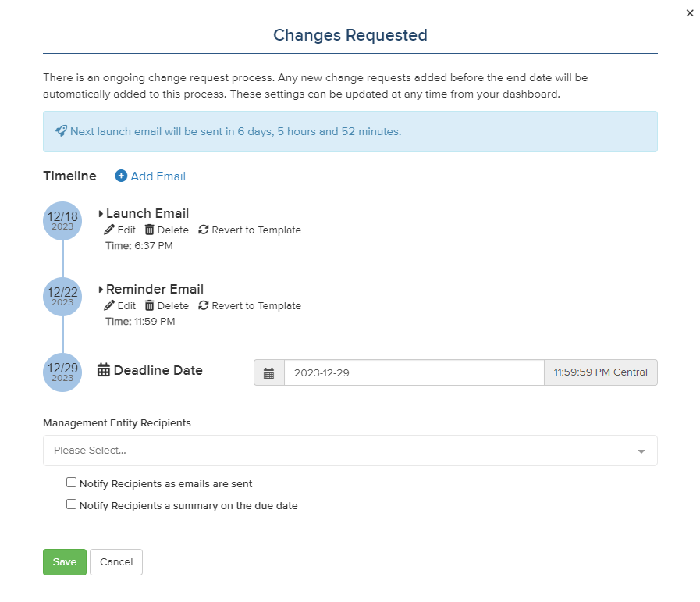This screenshot has height=602, width=700.
Task: Enable Notify Recipients as emails are sent
Action: [72, 483]
